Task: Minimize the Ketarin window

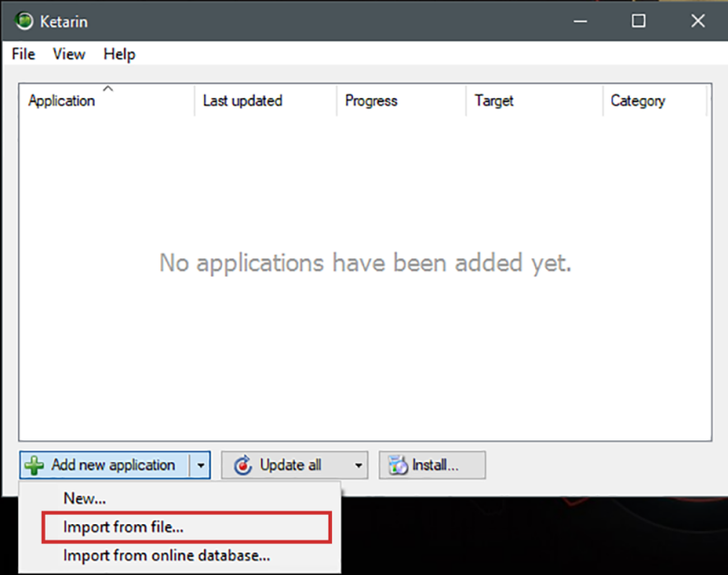Action: [581, 21]
